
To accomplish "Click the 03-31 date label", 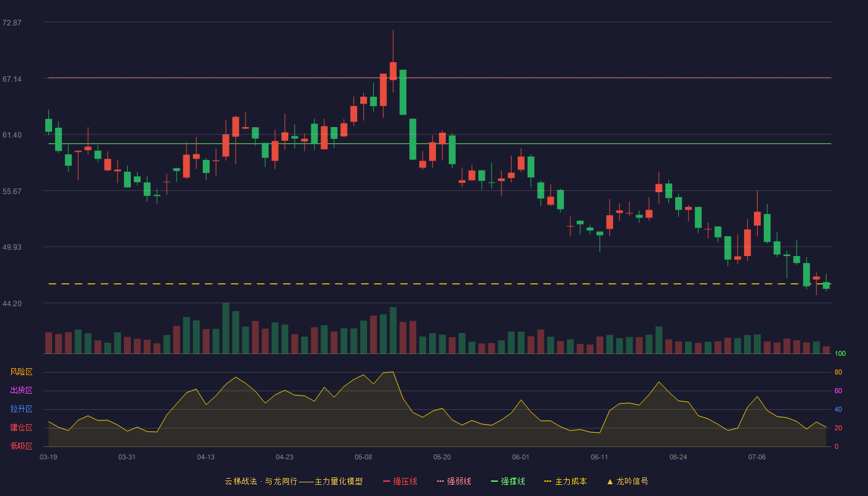I will tap(127, 457).
